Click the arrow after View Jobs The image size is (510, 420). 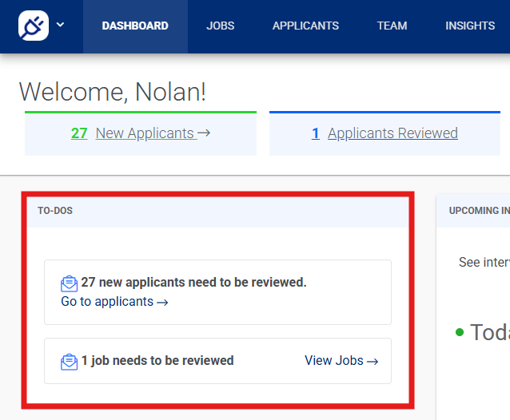point(373,362)
